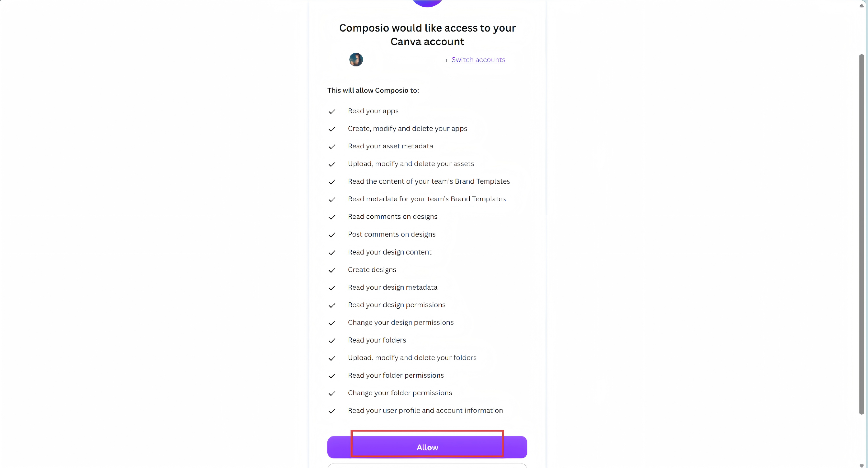
Task: Open the Switch accounts link
Action: coord(478,60)
